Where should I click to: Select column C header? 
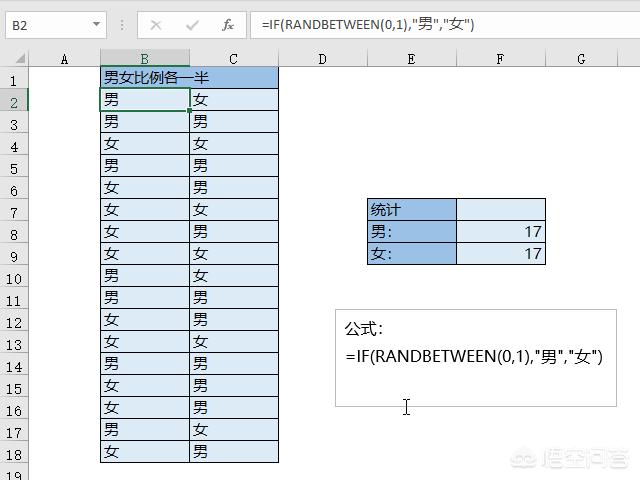click(x=234, y=59)
